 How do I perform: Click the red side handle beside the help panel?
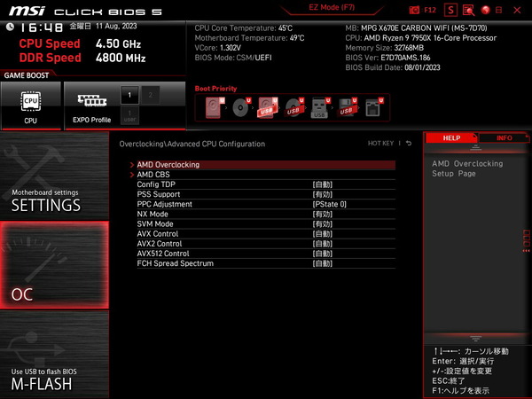point(526,240)
